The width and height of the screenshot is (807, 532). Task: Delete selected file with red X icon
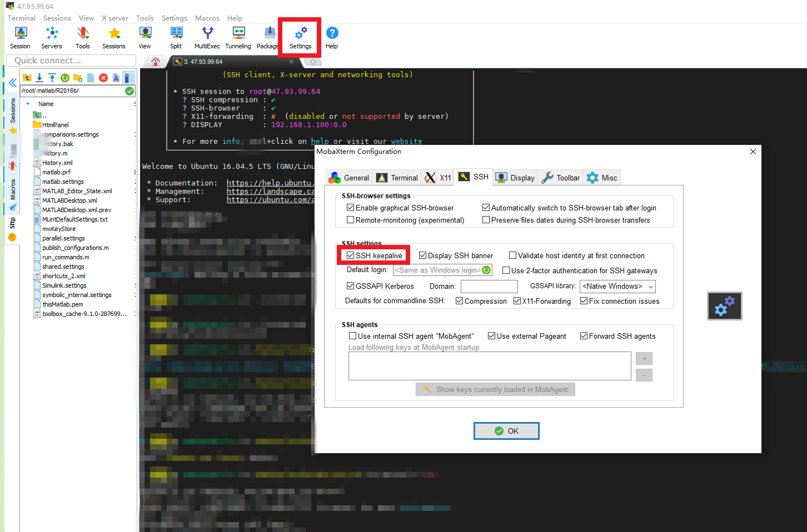103,78
